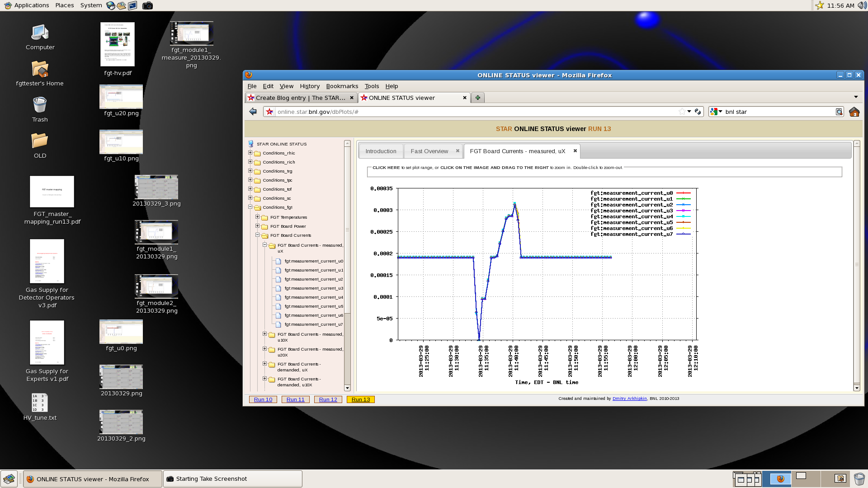Expand Conditions_sc tree node
Screen dimensions: 868x488
point(250,198)
